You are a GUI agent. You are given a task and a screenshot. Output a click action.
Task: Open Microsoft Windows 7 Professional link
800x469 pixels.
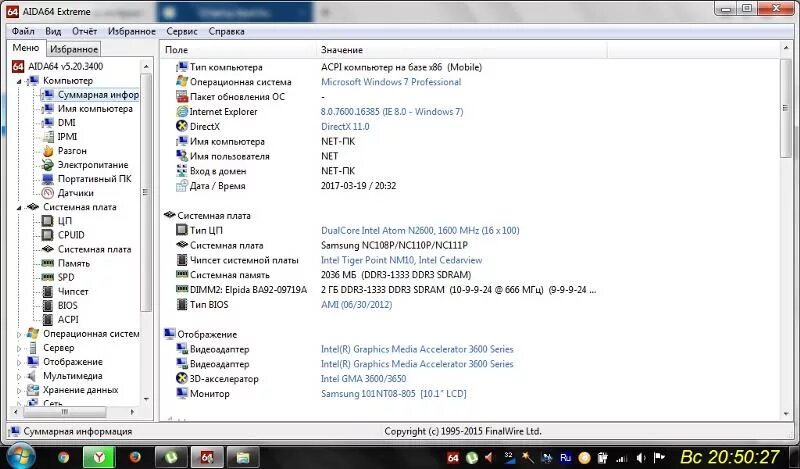point(391,82)
